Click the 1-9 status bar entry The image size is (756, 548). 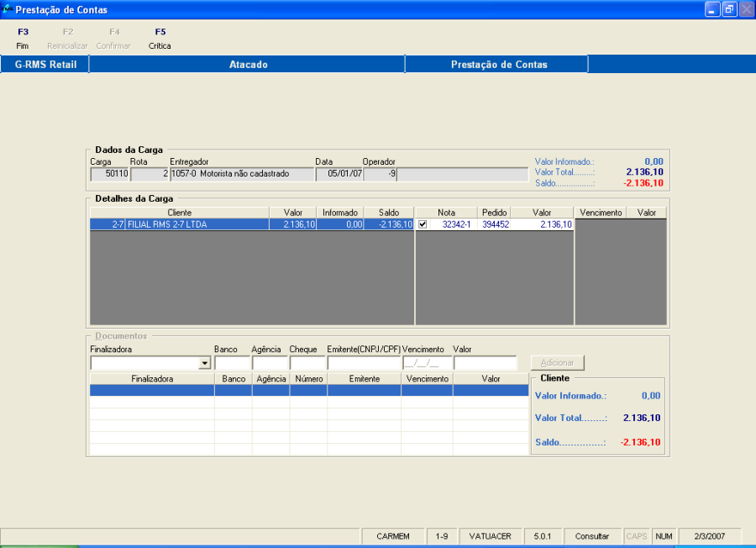[x=441, y=536]
